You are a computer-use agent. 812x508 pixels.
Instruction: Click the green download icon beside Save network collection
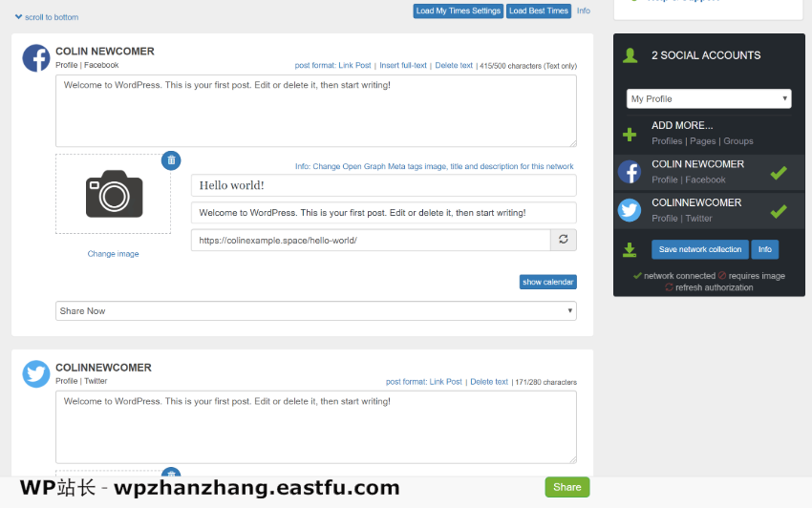point(630,250)
